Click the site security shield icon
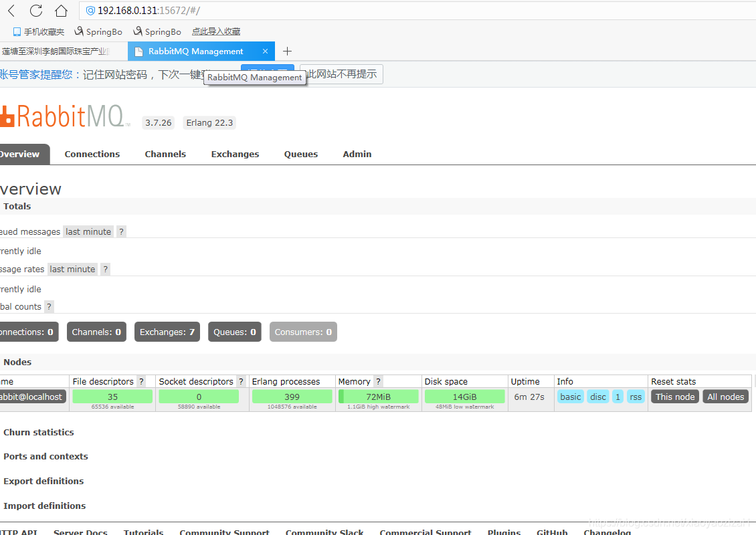 point(90,11)
